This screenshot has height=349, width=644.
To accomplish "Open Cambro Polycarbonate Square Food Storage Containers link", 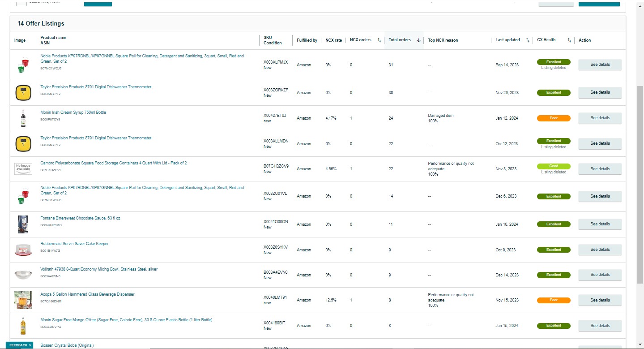I will (x=114, y=163).
